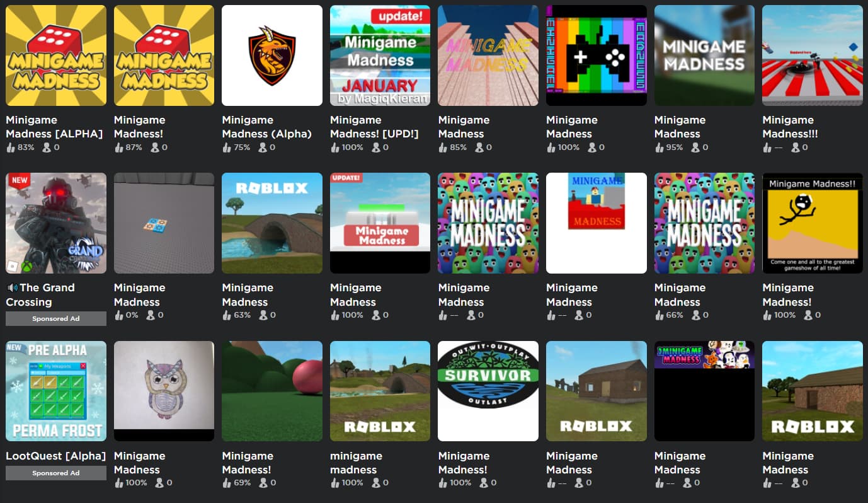This screenshot has width=868, height=503.
Task: Click the Xbox logo on Grand Crossing thumbnail
Action: 26,267
